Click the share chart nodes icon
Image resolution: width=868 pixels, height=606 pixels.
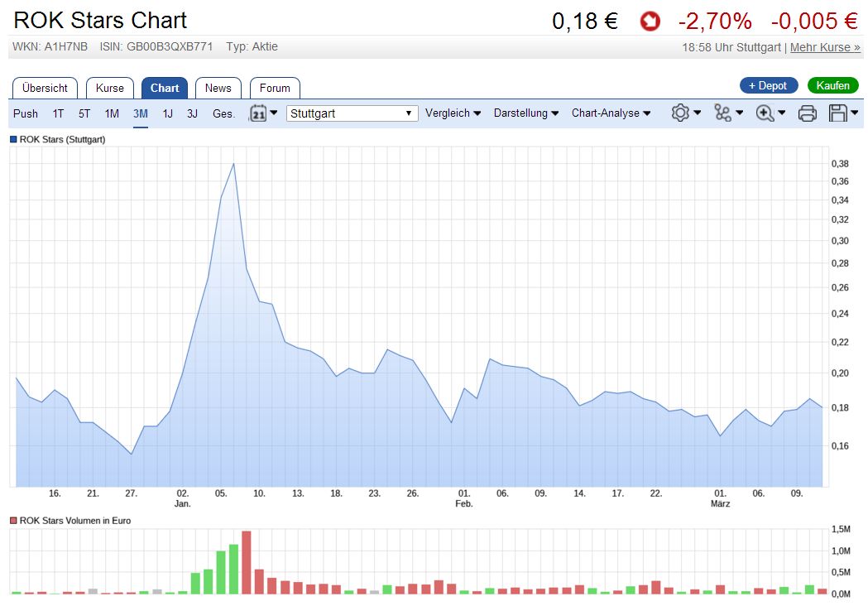[722, 113]
